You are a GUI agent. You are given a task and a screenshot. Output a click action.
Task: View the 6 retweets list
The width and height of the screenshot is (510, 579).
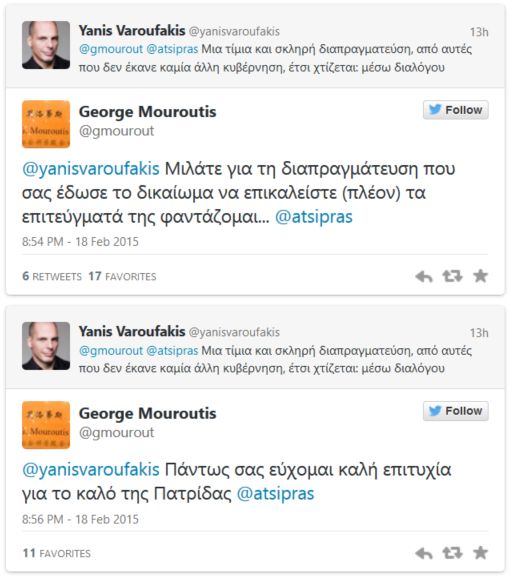point(52,276)
